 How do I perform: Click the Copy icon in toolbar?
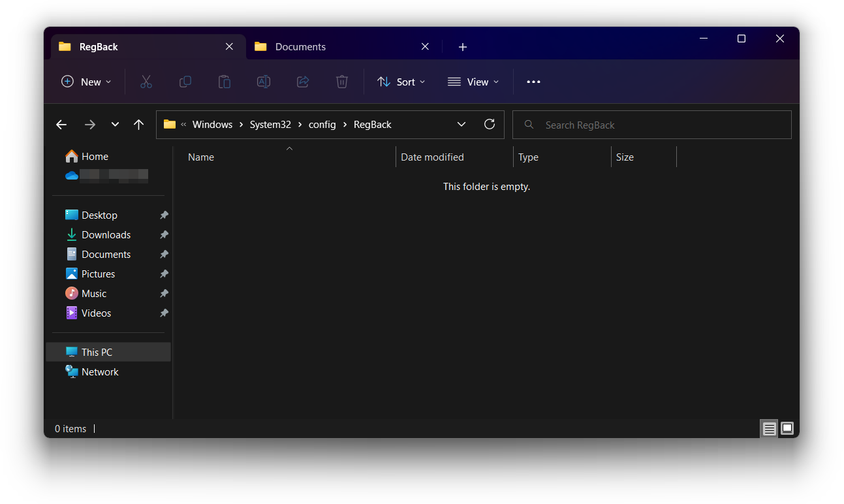click(185, 82)
